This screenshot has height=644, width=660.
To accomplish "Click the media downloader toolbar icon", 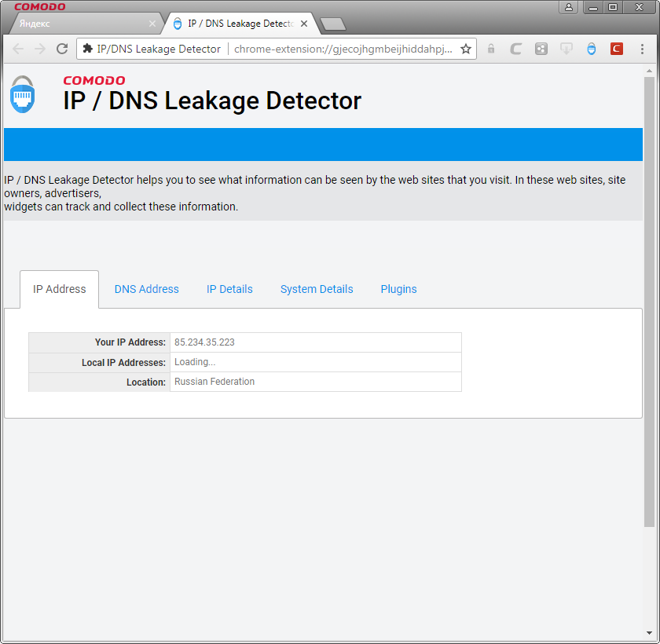I will (x=566, y=49).
